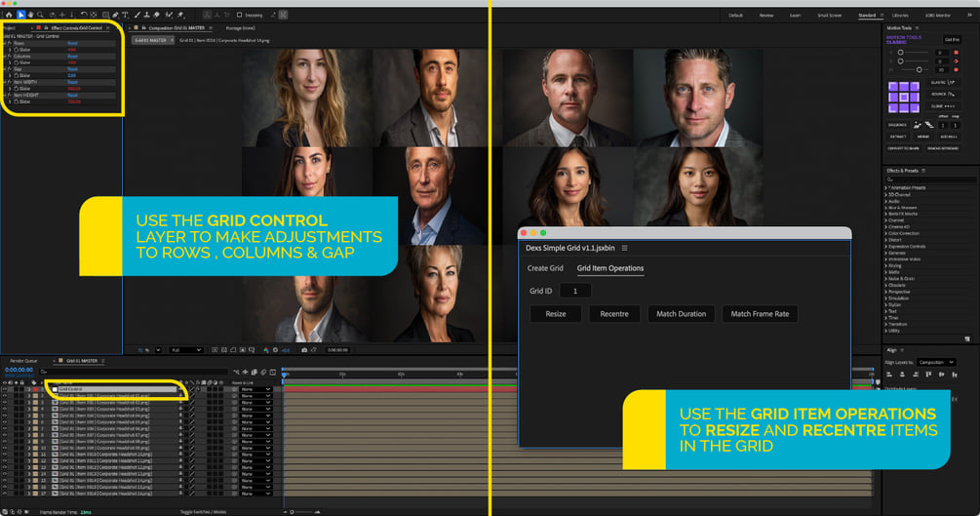Open the Align Layers to Composition dropdown
The height and width of the screenshot is (516, 980).
point(936,362)
